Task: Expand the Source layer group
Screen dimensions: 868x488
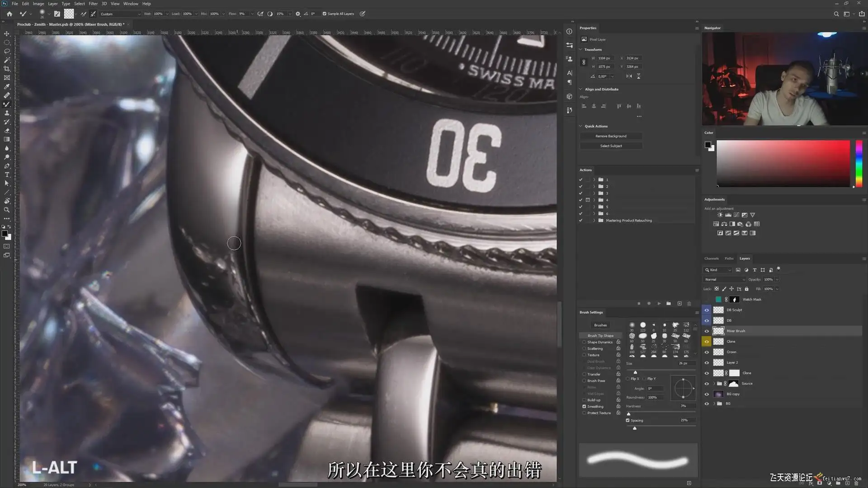Action: 714,384
